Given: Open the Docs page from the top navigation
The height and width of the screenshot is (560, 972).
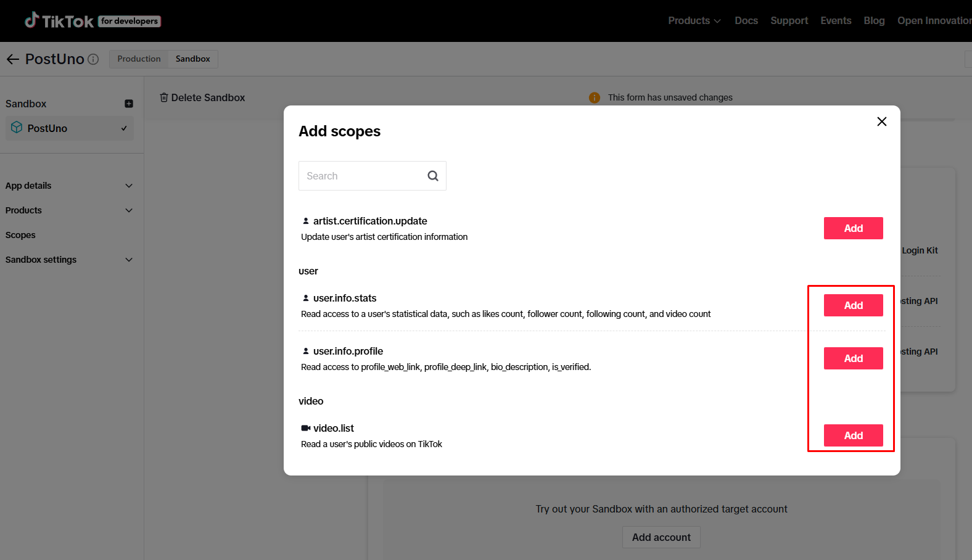Looking at the screenshot, I should point(746,21).
